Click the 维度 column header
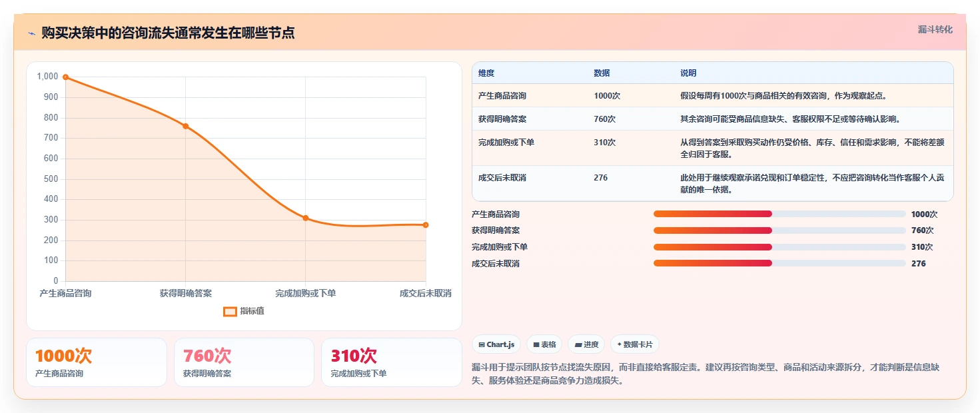The width and height of the screenshot is (980, 413). tap(486, 73)
